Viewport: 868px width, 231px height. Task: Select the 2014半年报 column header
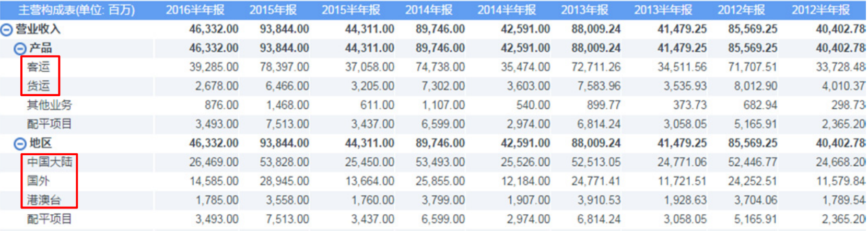pyautogui.click(x=507, y=10)
